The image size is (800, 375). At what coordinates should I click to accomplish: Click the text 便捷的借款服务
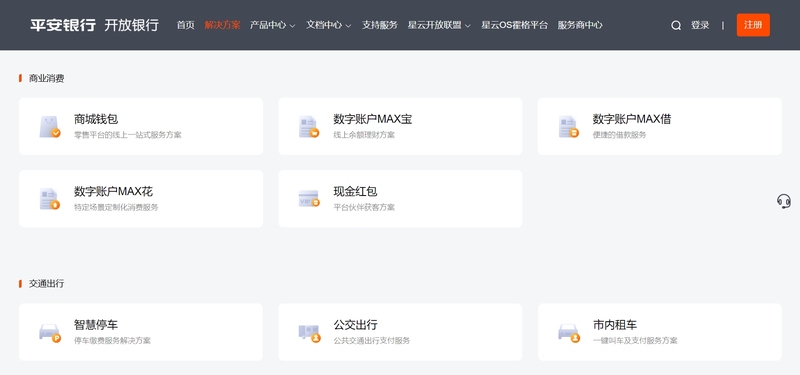[619, 135]
